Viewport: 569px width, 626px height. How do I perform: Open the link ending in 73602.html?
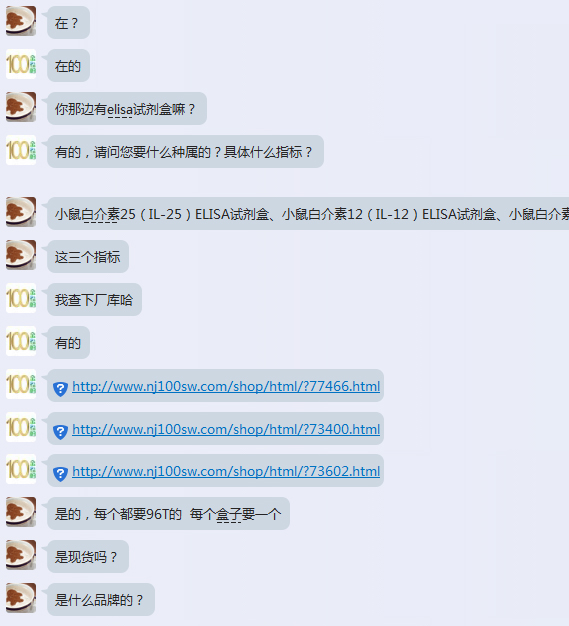coord(226,471)
